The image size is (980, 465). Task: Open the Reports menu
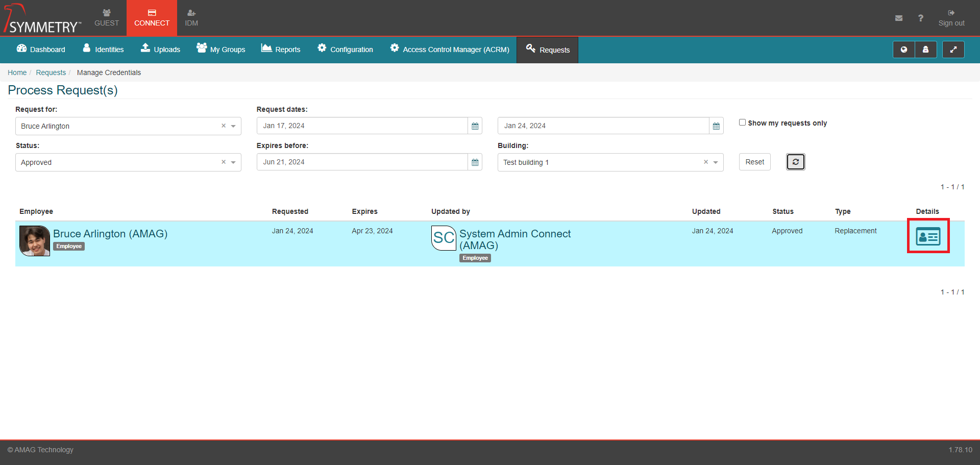pyautogui.click(x=281, y=49)
